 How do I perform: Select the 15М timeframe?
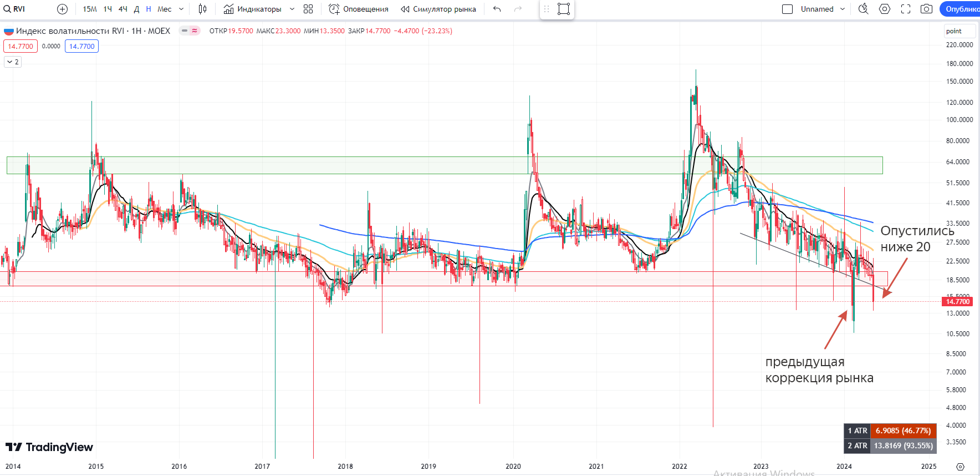click(x=90, y=9)
